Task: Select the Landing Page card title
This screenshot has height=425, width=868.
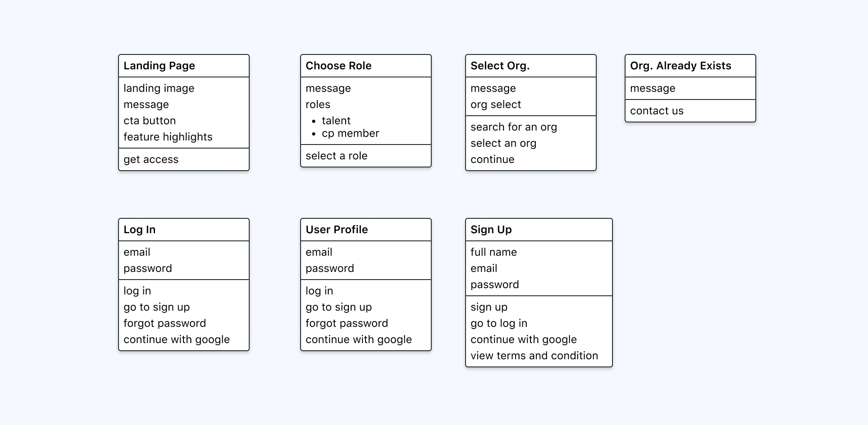Action: point(159,66)
